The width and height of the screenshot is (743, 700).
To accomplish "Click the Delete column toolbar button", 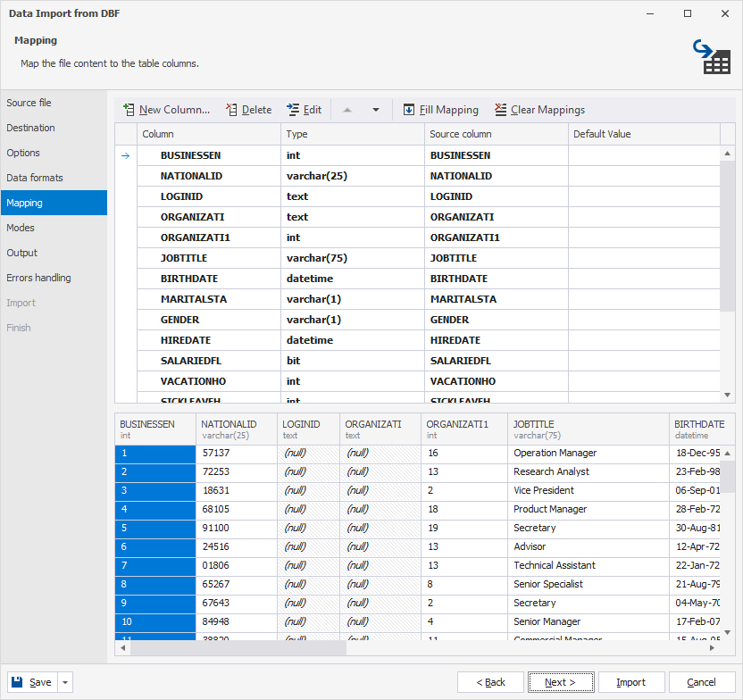I will (249, 110).
